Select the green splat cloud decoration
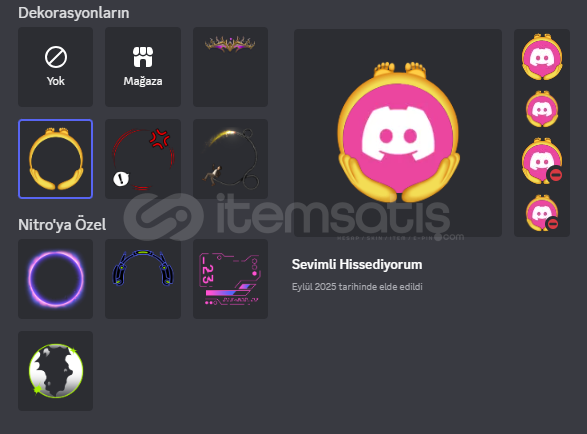Viewport: 587px width, 434px height. click(55, 371)
